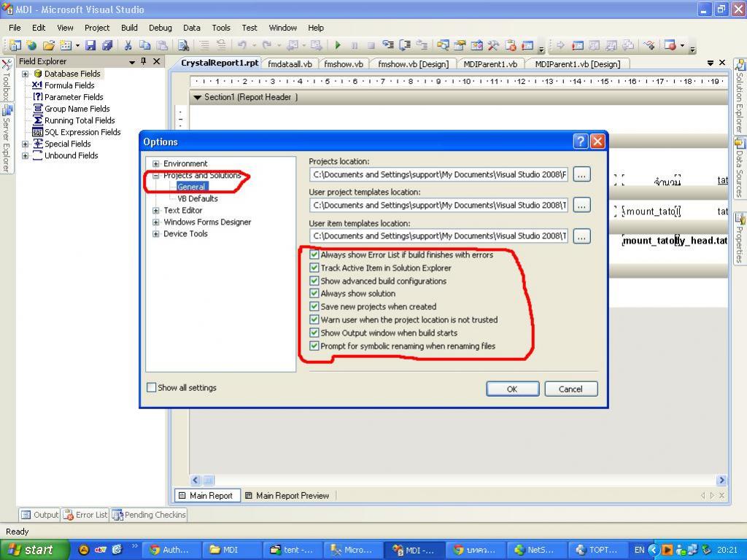The height and width of the screenshot is (560, 747).
Task: Open the Object Browser toolbar icon
Action: tap(477, 45)
